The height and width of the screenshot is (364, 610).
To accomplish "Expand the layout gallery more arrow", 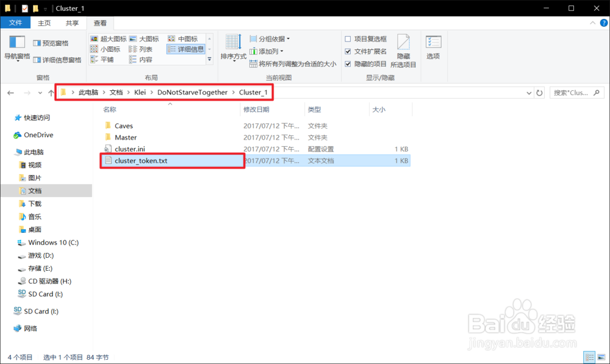I will point(210,59).
